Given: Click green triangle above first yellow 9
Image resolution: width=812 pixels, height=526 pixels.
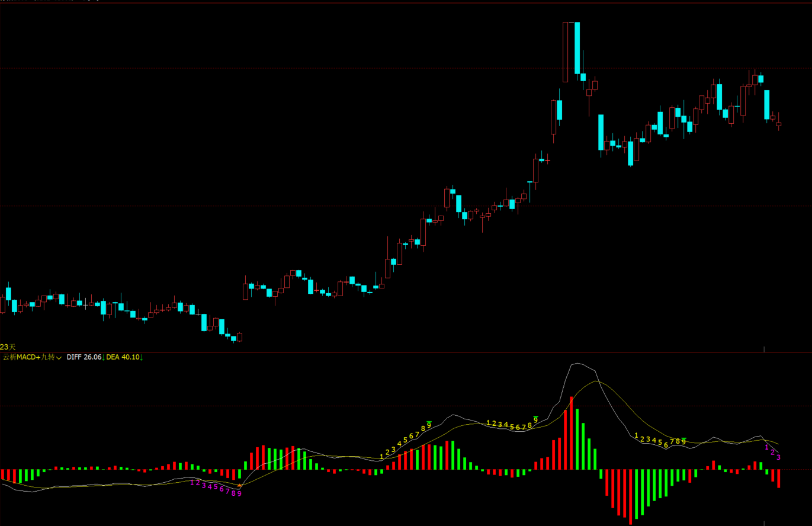Looking at the screenshot, I should point(429,422).
